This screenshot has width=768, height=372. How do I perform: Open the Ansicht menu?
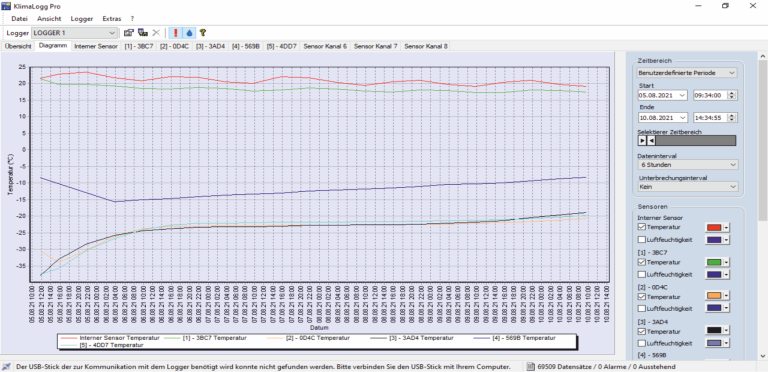(49, 19)
